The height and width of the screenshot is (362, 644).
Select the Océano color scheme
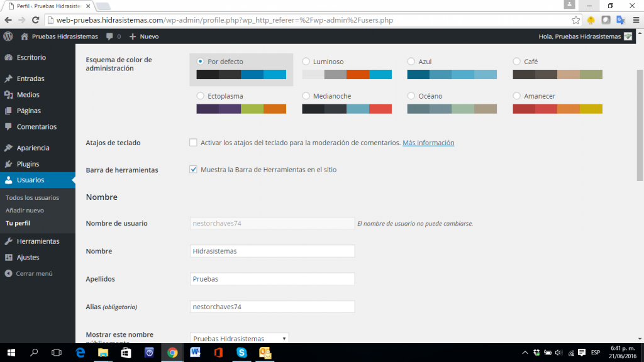click(410, 96)
